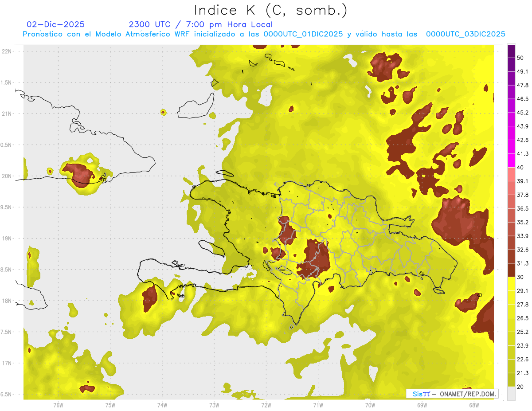This screenshot has height=411, width=532.
Task: Click the colorbar value "23.9"
Action: click(523, 345)
